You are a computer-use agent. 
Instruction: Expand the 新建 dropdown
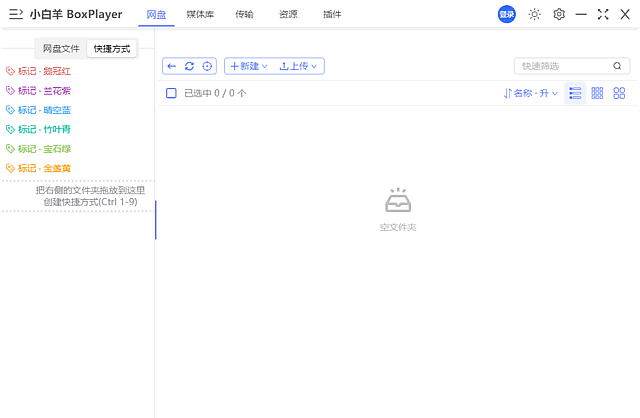[249, 66]
